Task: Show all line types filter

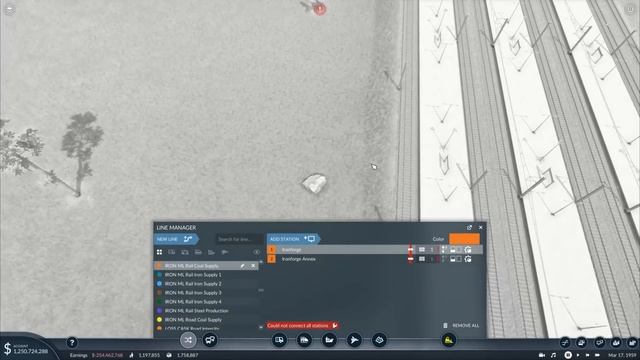Action: 160,252
